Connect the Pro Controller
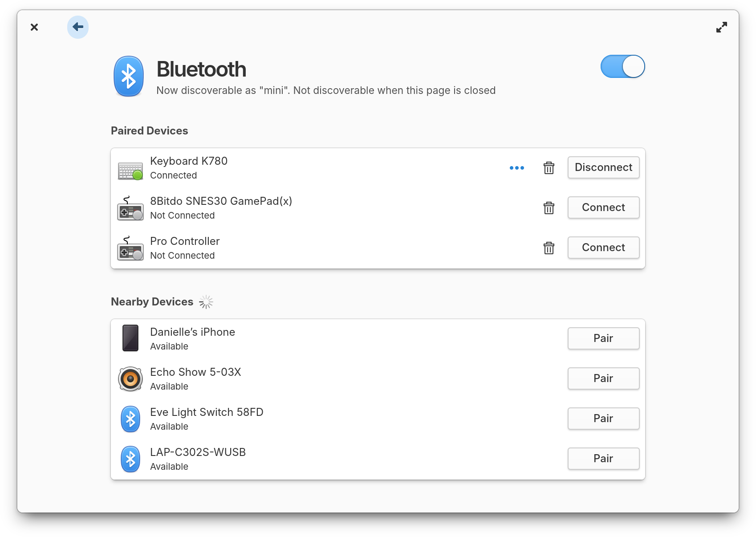 pos(603,248)
